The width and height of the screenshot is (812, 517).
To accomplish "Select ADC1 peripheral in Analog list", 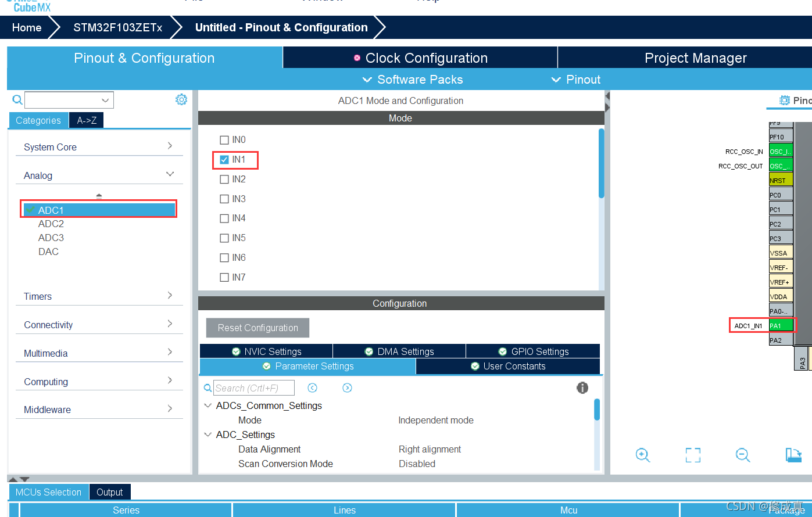I will click(x=99, y=210).
